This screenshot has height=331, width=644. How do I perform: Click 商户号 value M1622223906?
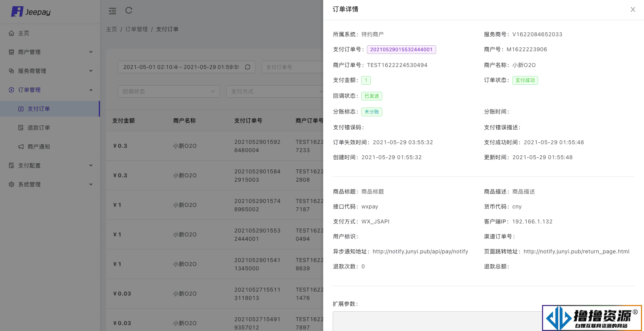click(527, 49)
